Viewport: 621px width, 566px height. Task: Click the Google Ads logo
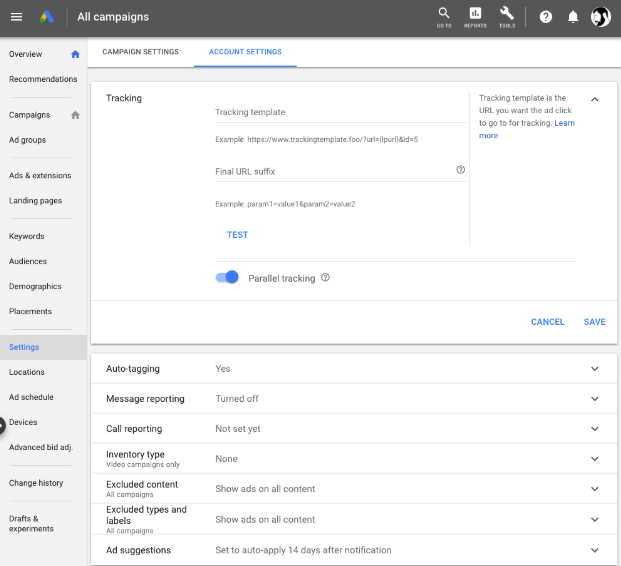[x=47, y=17]
